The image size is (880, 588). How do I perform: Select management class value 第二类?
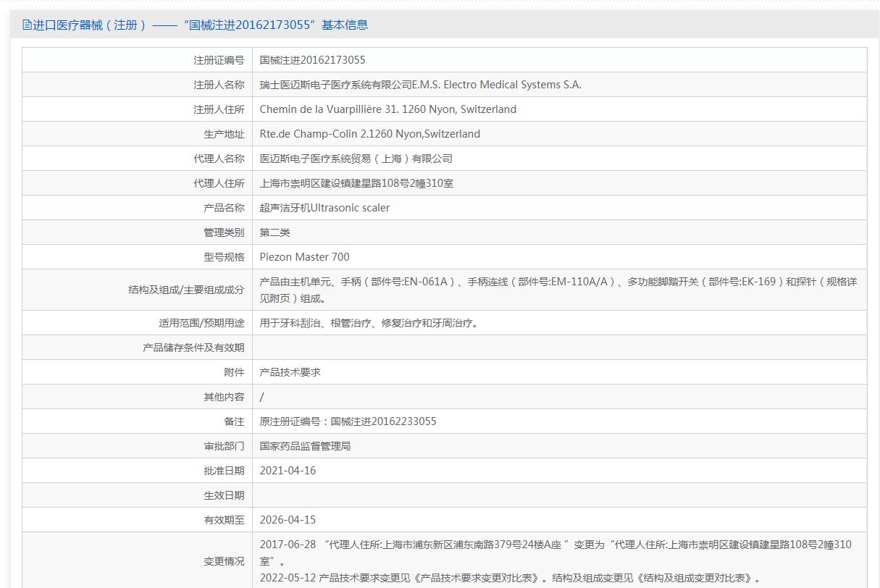coord(275,232)
